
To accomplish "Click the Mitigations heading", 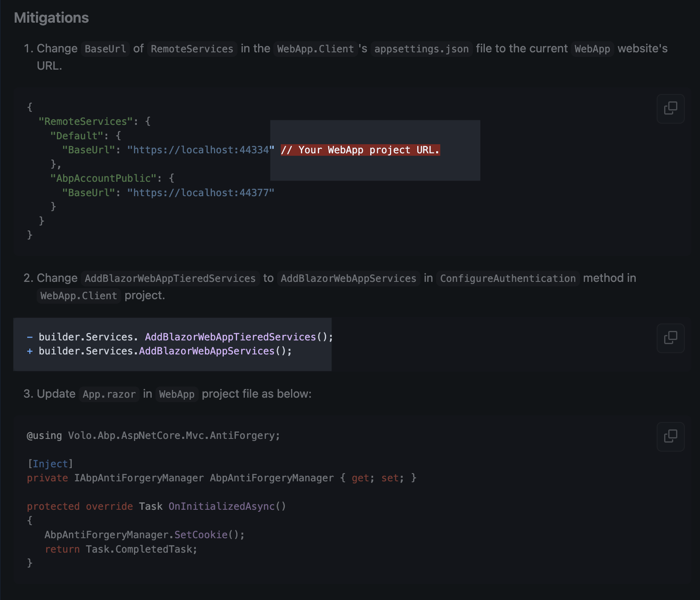I will point(52,18).
